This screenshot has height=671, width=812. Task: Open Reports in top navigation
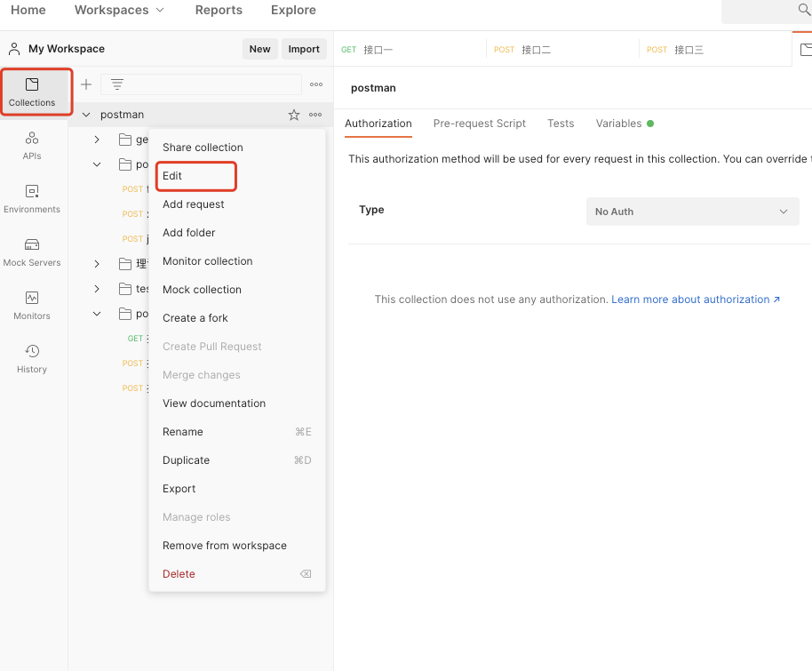click(219, 10)
